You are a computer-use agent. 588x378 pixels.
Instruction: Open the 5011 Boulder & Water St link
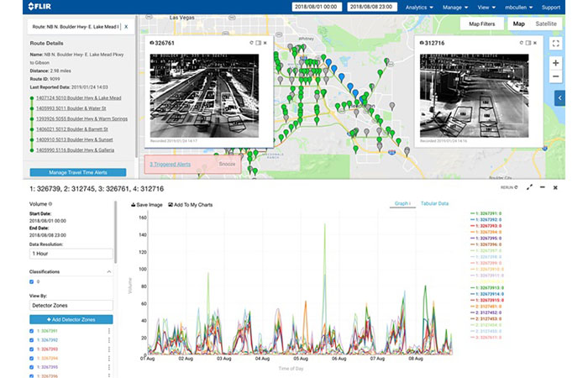pos(71,108)
